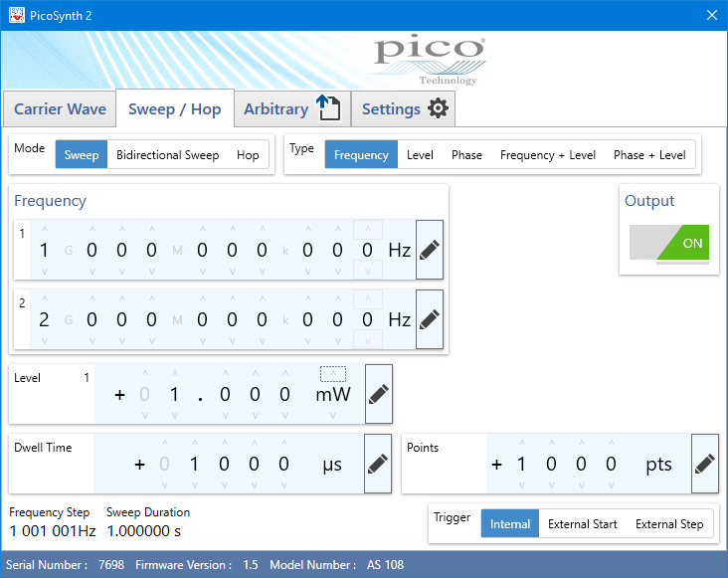Choose External Start trigger
The height and width of the screenshot is (578, 728).
582,524
